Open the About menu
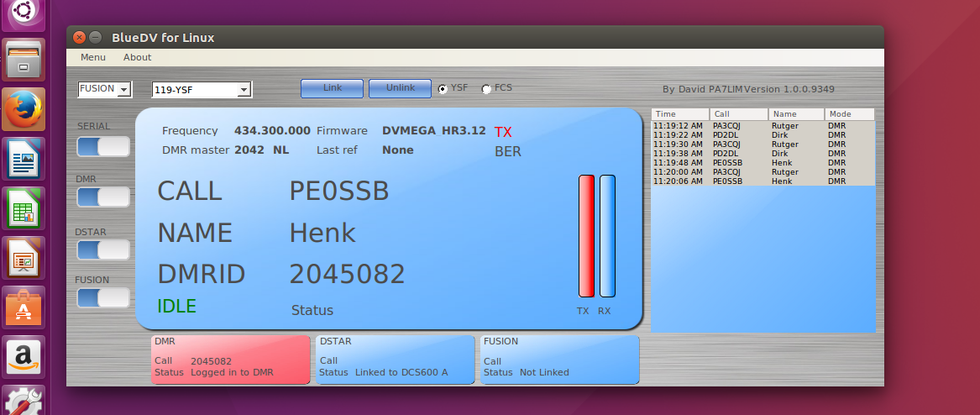 [137, 57]
